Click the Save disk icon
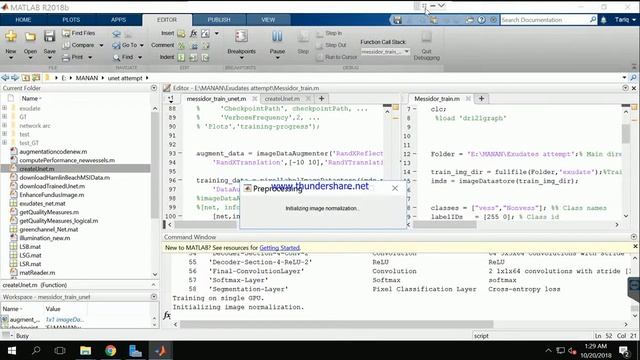 click(49, 36)
